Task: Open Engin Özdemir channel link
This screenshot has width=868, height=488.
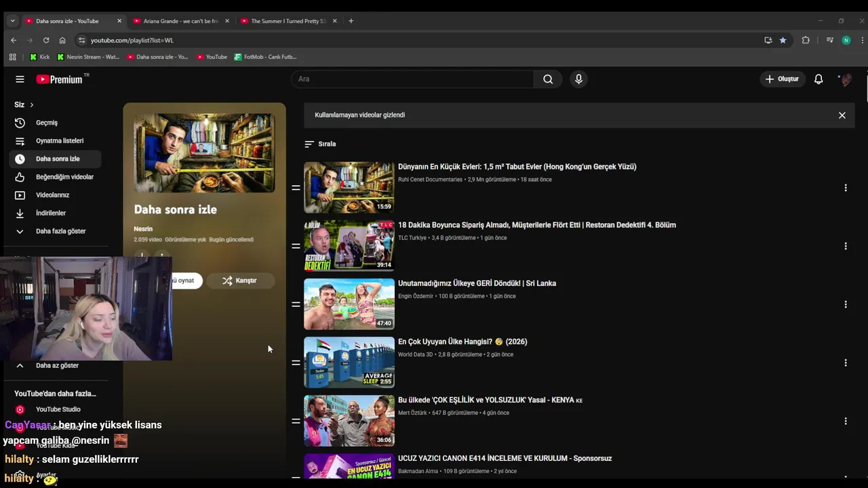Action: 416,296
